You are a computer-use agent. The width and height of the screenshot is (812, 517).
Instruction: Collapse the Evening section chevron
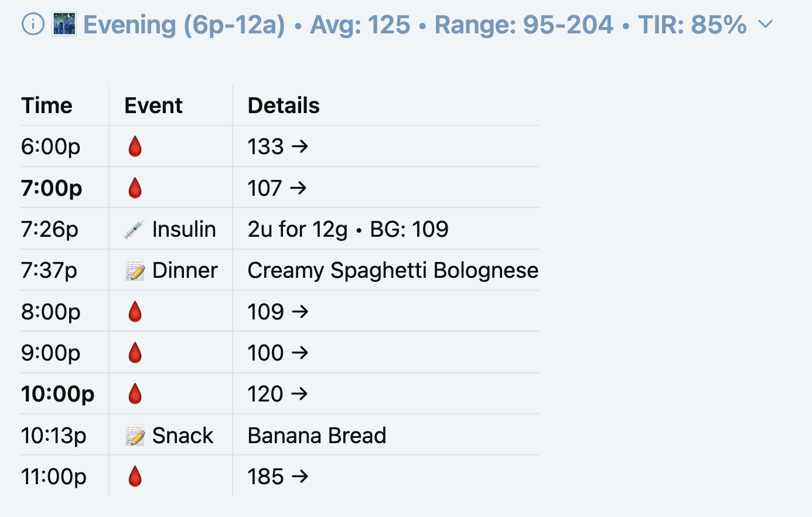point(765,25)
